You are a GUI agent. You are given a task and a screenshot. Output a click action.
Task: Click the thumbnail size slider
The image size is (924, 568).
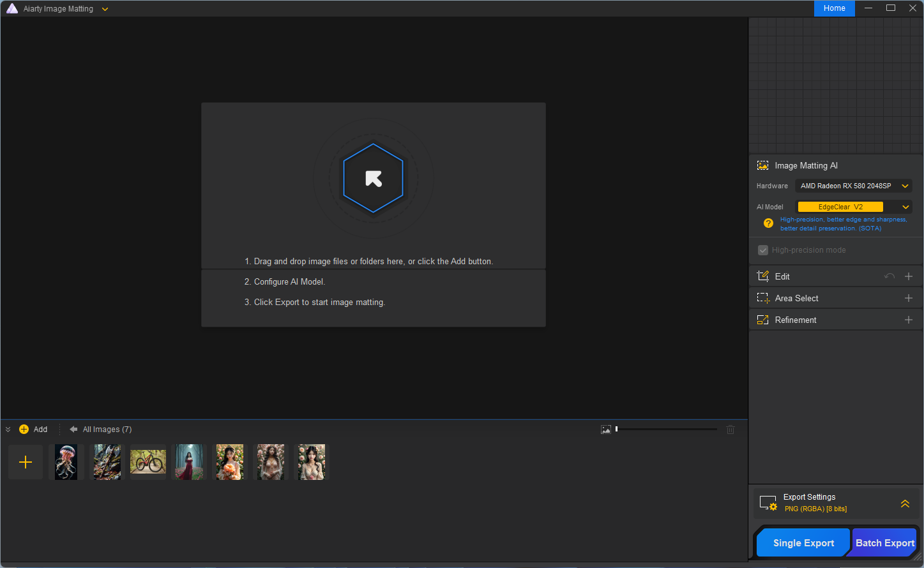coord(666,430)
